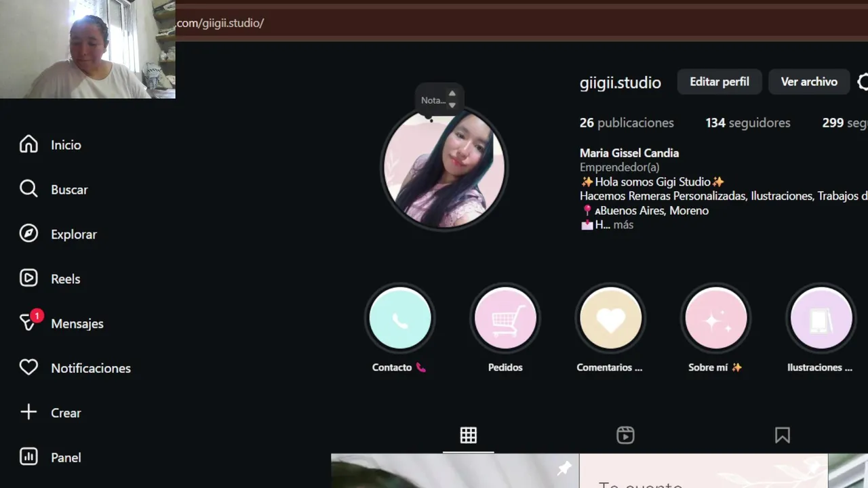Click the 26 publicaciones count
This screenshot has width=868, height=488.
(x=627, y=123)
